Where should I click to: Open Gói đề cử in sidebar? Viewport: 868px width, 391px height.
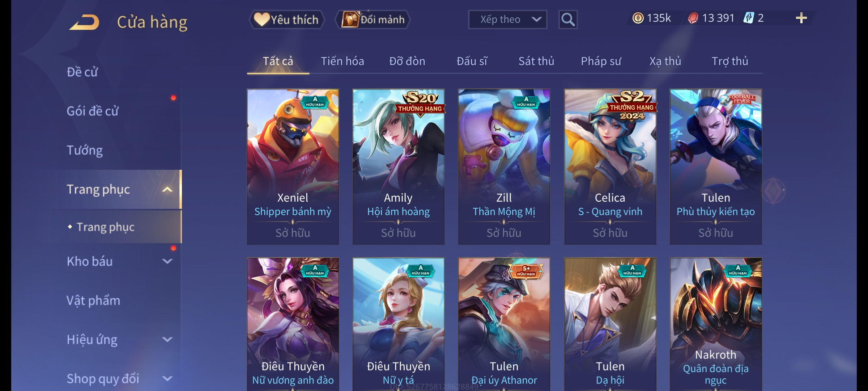93,111
